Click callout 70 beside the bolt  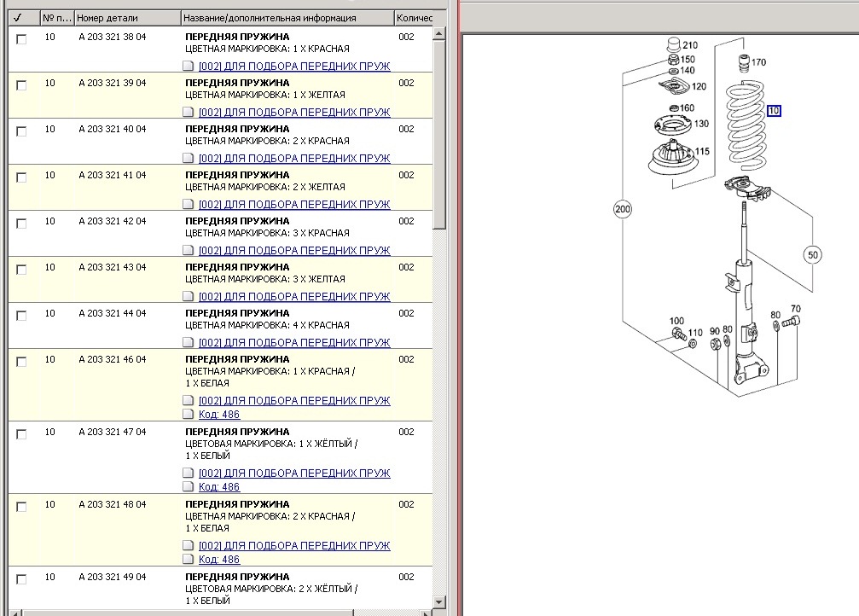(795, 309)
